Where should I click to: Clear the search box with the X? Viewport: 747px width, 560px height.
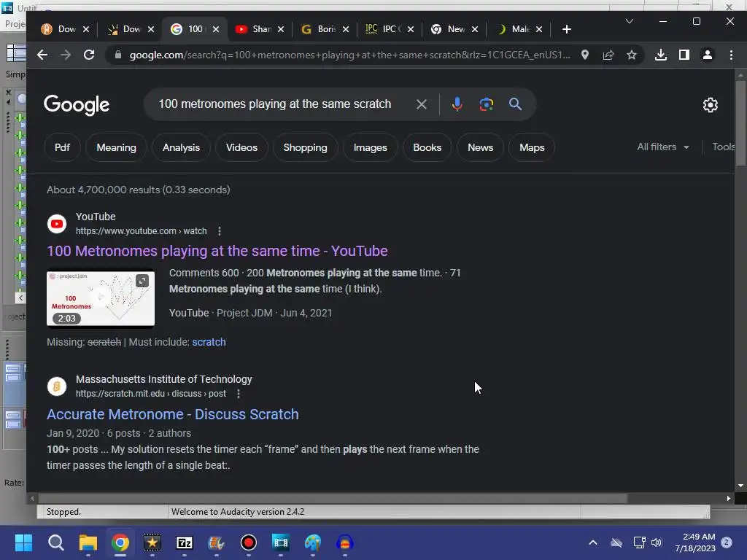[422, 104]
